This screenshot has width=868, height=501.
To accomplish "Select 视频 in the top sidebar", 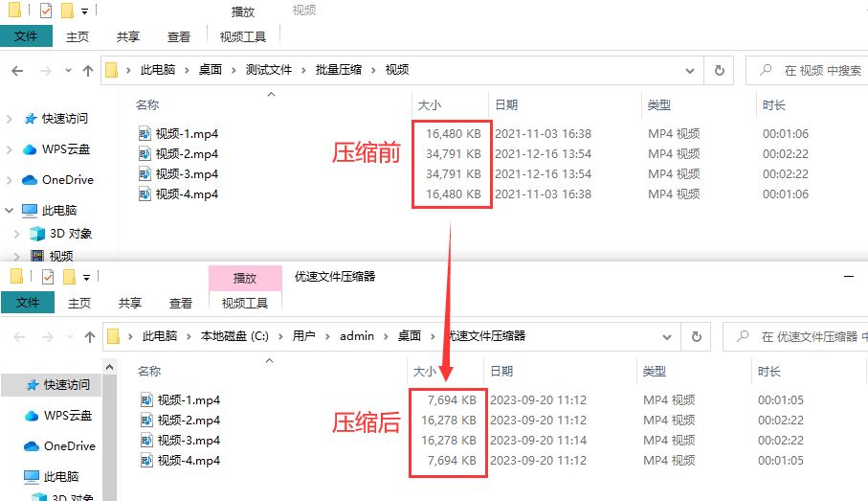I will pos(61,256).
